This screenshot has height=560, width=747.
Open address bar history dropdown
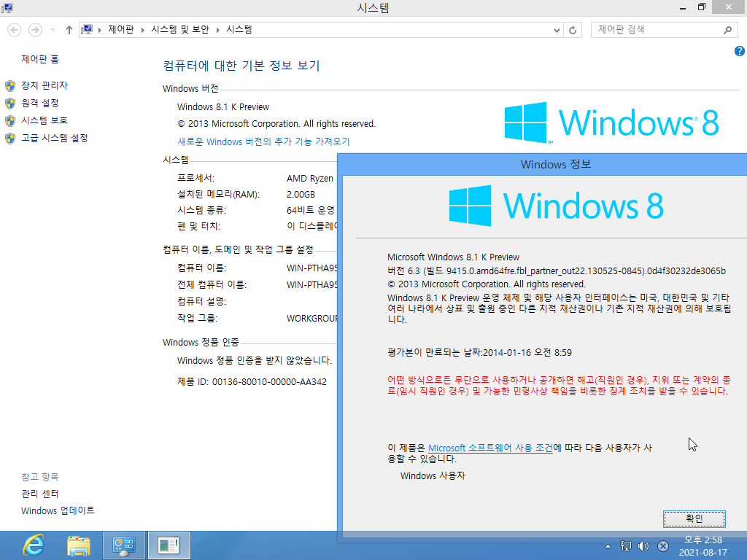(557, 30)
